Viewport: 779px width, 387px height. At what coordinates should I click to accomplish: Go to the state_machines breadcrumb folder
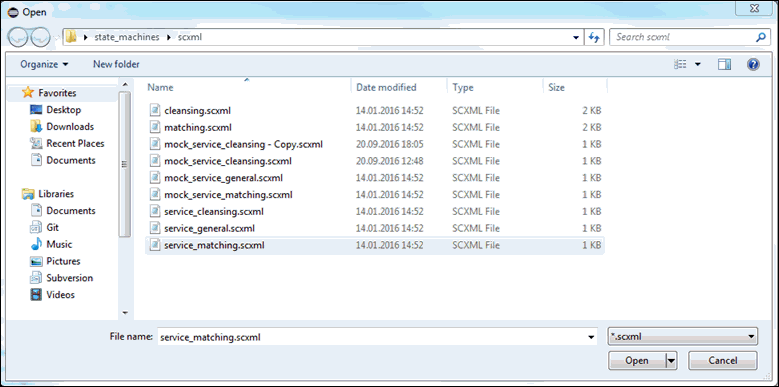coord(127,37)
